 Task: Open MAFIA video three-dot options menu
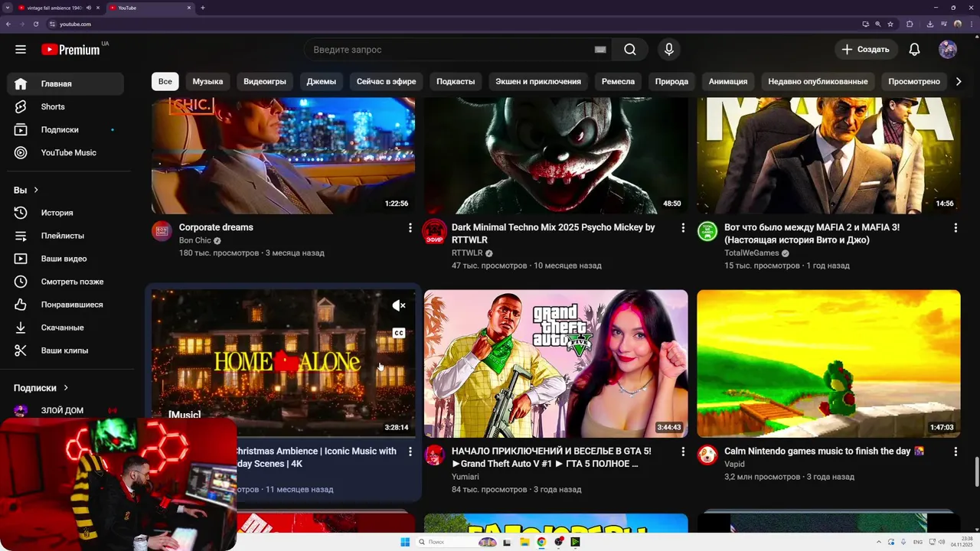955,228
